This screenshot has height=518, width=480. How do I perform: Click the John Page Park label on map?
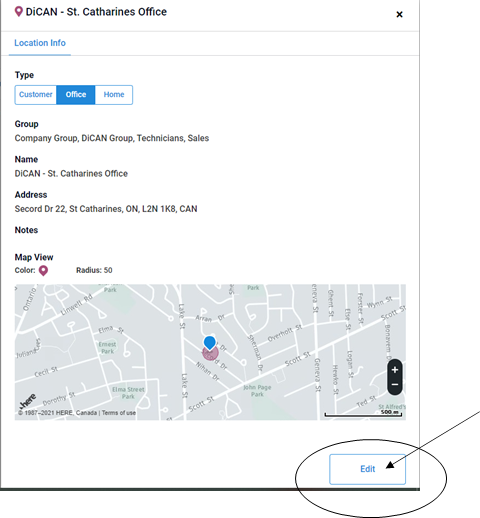coord(257,391)
